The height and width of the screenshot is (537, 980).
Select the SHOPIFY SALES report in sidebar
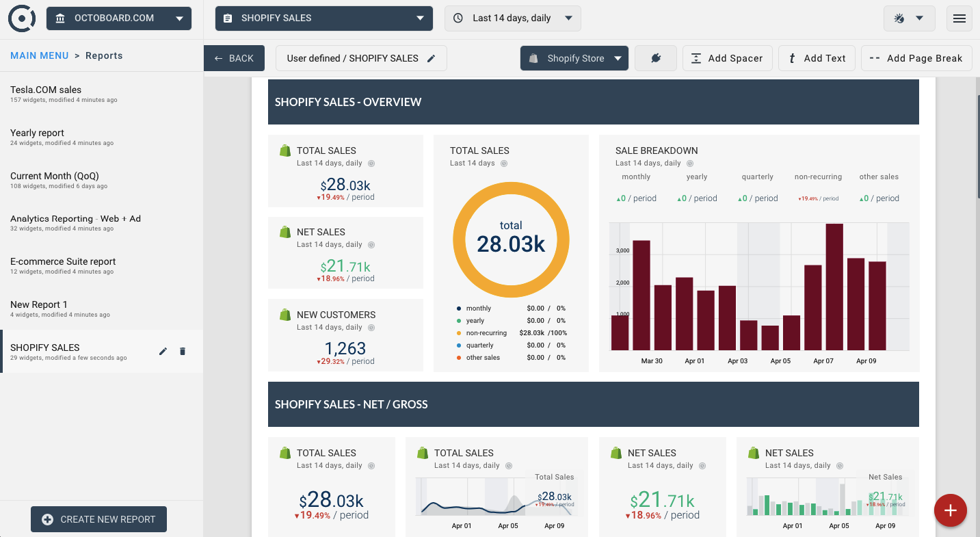[101, 352]
